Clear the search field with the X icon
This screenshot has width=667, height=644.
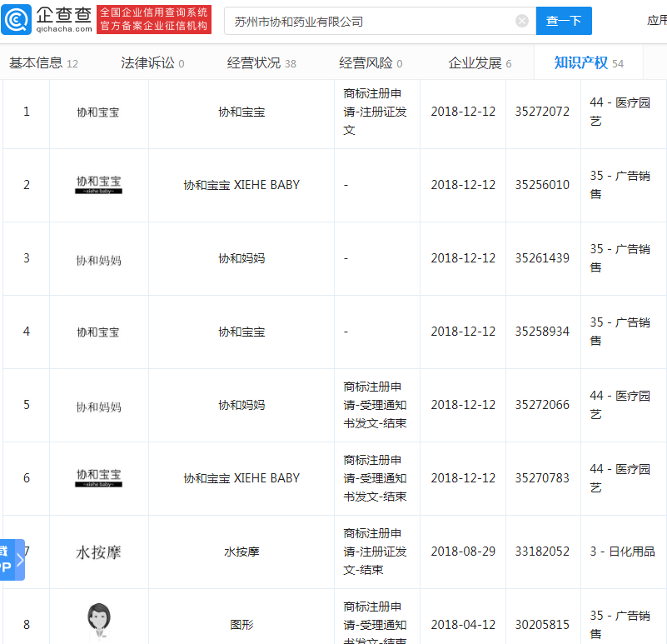click(522, 21)
